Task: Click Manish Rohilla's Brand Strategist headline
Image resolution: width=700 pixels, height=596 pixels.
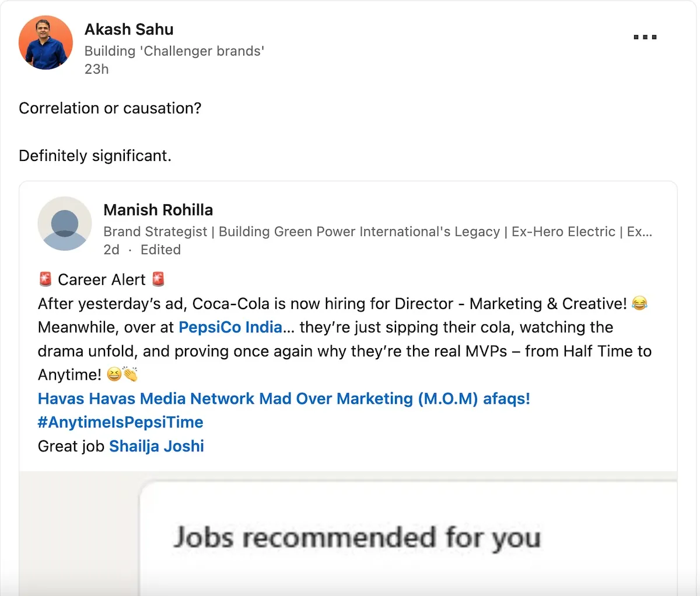Action: tap(377, 232)
